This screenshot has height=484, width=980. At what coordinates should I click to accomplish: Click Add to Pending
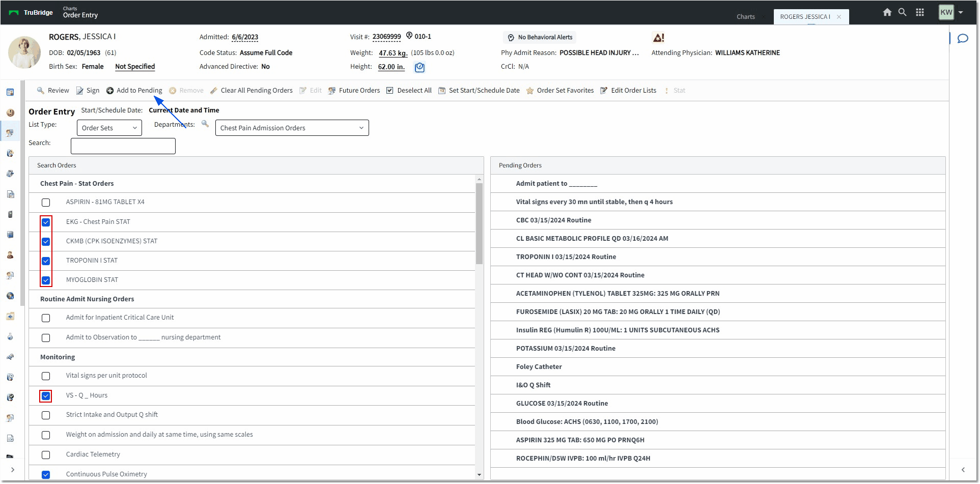click(x=134, y=91)
